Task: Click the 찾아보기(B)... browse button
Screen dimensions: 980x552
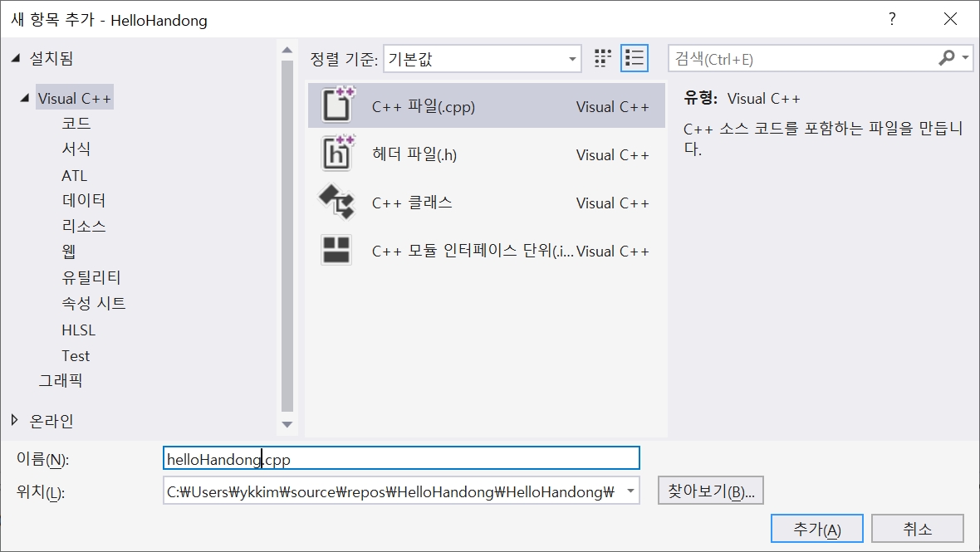Action: pyautogui.click(x=711, y=491)
